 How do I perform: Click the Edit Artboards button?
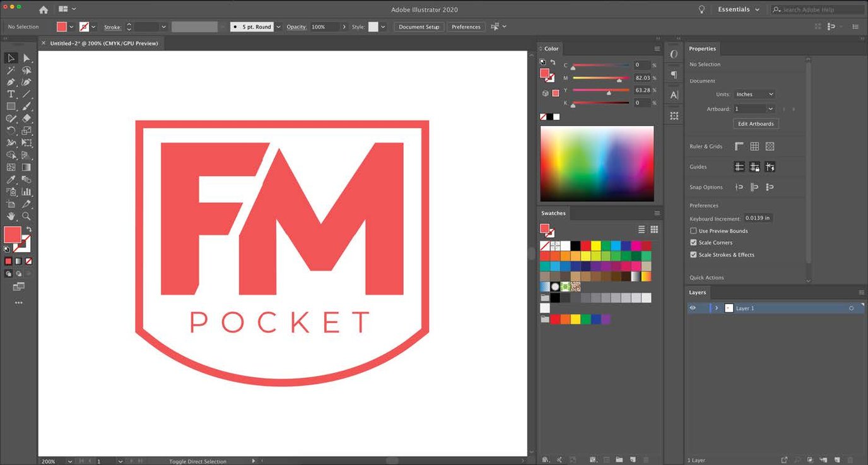[x=755, y=123]
